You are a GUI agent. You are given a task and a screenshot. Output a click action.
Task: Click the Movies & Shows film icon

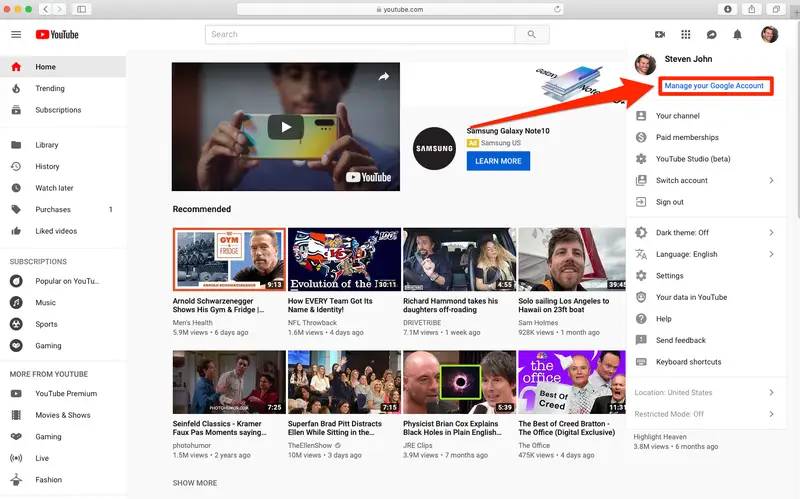16,415
